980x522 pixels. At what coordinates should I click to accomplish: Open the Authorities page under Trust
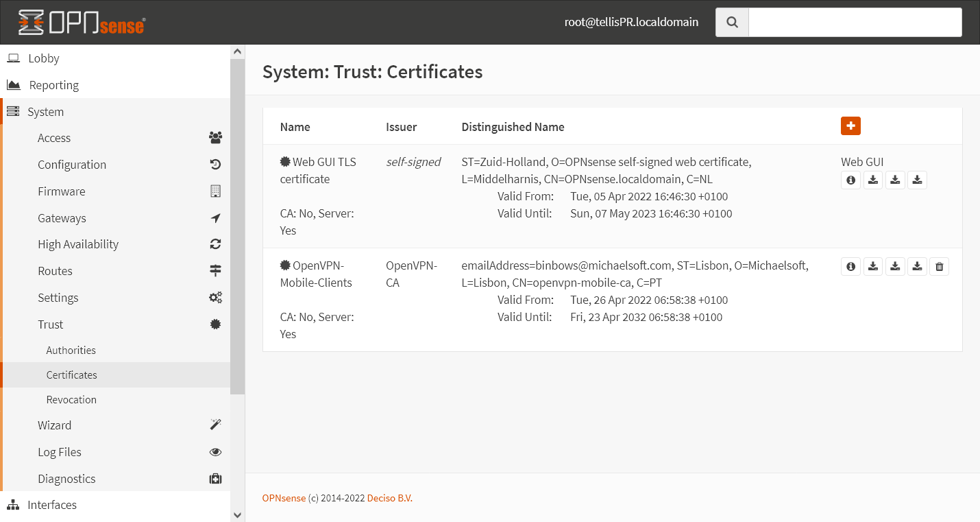[71, 350]
